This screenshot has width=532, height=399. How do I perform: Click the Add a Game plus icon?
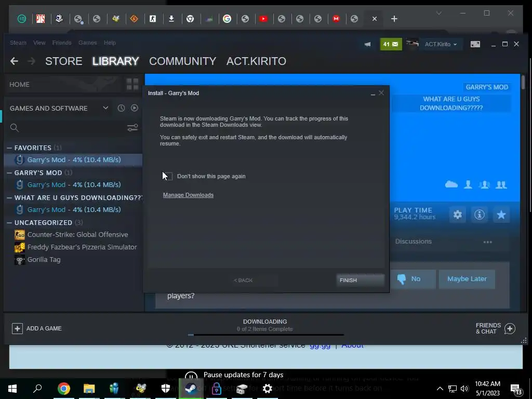tap(17, 328)
